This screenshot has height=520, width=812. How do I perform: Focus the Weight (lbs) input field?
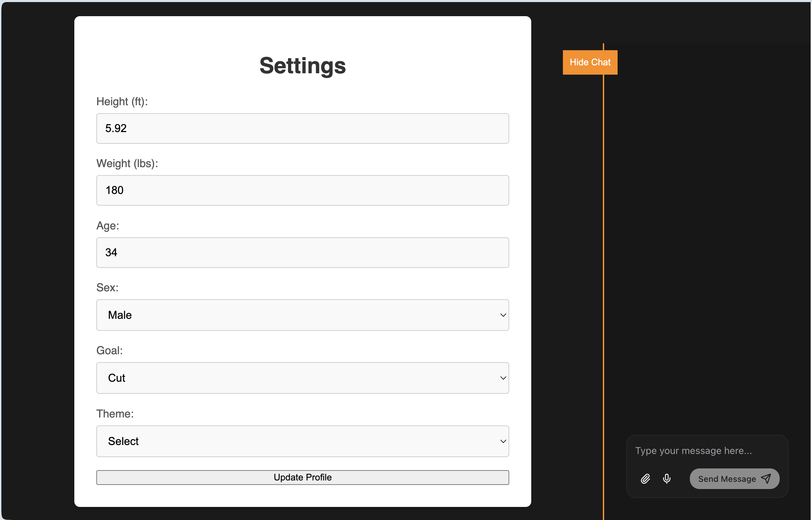tap(303, 190)
